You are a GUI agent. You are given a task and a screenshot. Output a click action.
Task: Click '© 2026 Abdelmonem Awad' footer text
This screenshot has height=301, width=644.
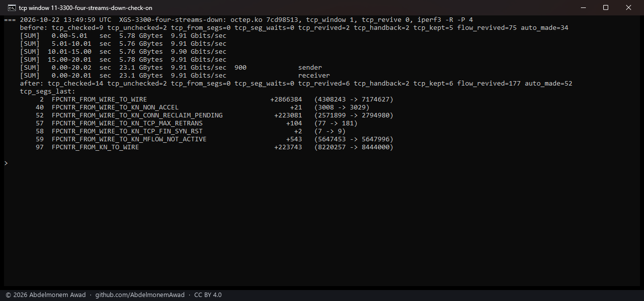pyautogui.click(x=46, y=295)
